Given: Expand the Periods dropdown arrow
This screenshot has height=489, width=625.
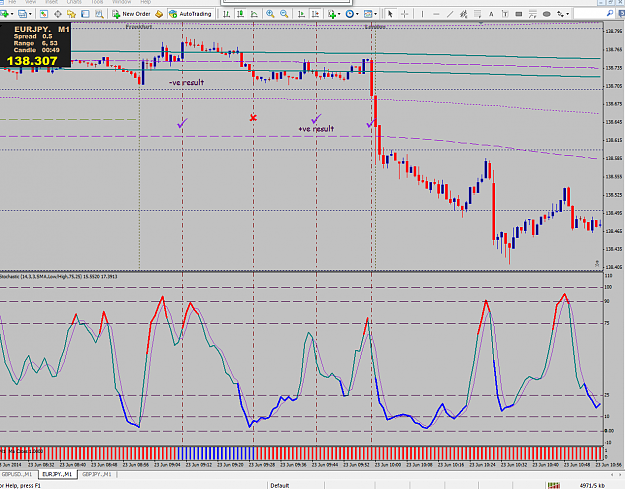Looking at the screenshot, I should click(x=357, y=14).
